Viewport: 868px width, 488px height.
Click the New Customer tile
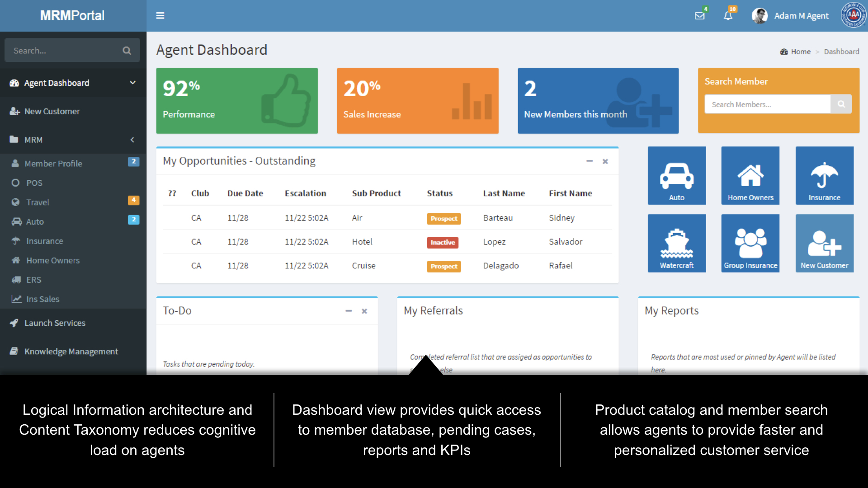(824, 243)
